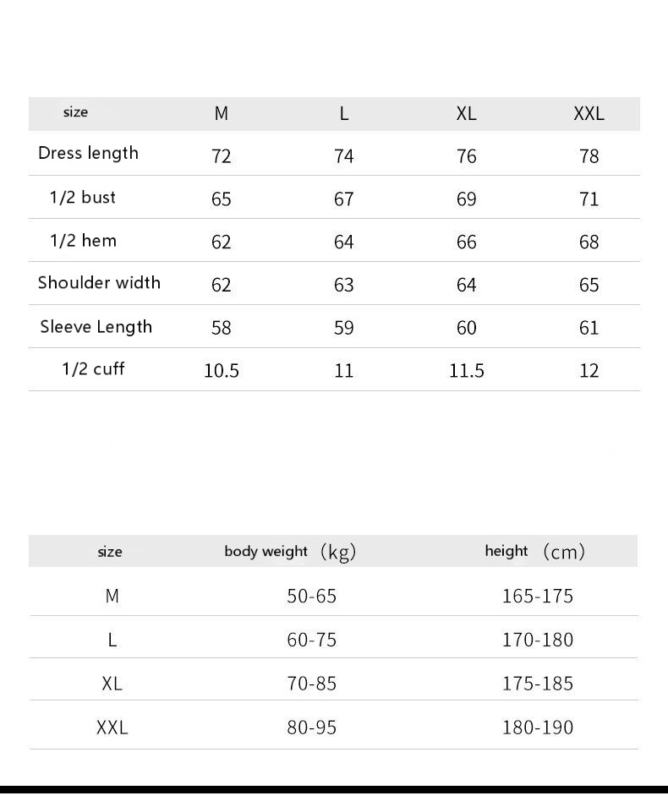Click the 1/2 cuff row label
The width and height of the screenshot is (668, 812).
(93, 369)
